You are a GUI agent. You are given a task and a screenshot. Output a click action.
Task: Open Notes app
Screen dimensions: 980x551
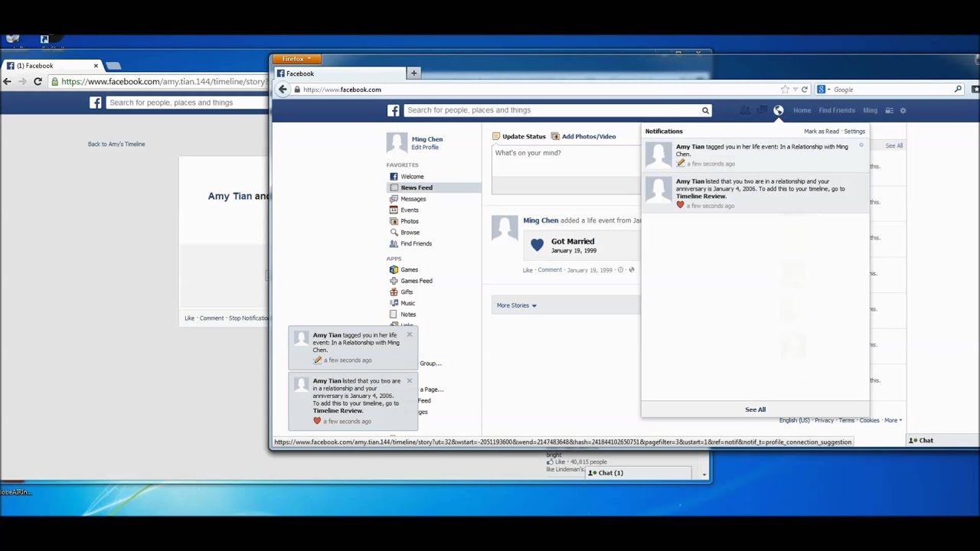[x=408, y=315]
